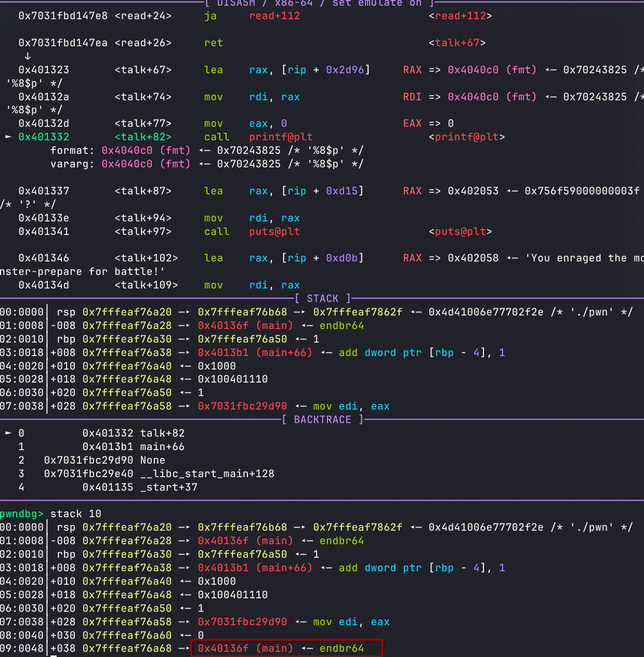Click puts@plt in the talk+97 call
The image size is (644, 657).
coord(274,231)
